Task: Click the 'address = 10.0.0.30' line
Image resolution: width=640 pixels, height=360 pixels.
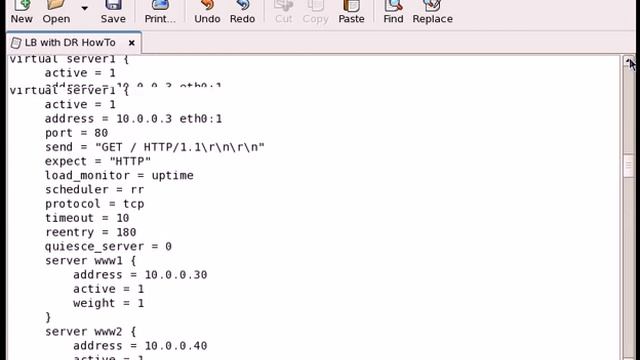Action: pyautogui.click(x=140, y=275)
